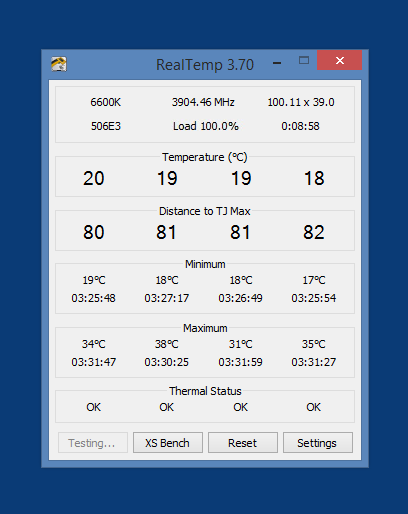
Task: Click the 506E3 CPUID text
Action: point(106,126)
